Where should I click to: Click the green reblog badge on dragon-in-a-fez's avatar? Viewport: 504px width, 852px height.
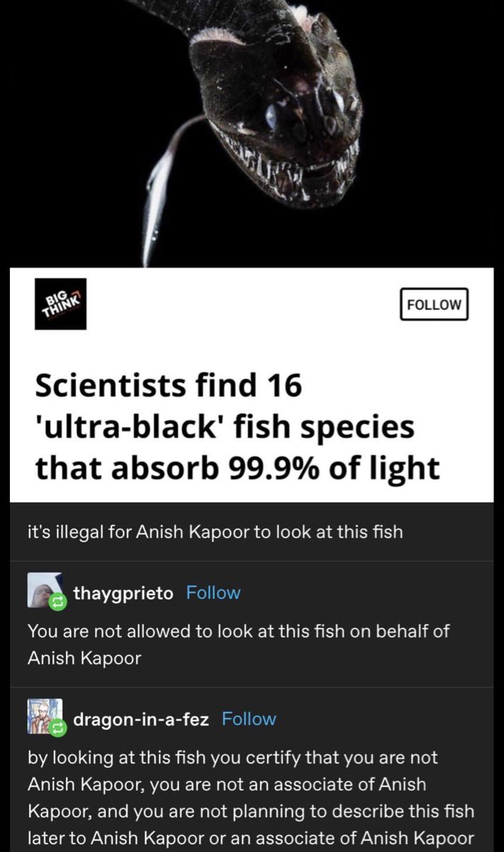57,728
